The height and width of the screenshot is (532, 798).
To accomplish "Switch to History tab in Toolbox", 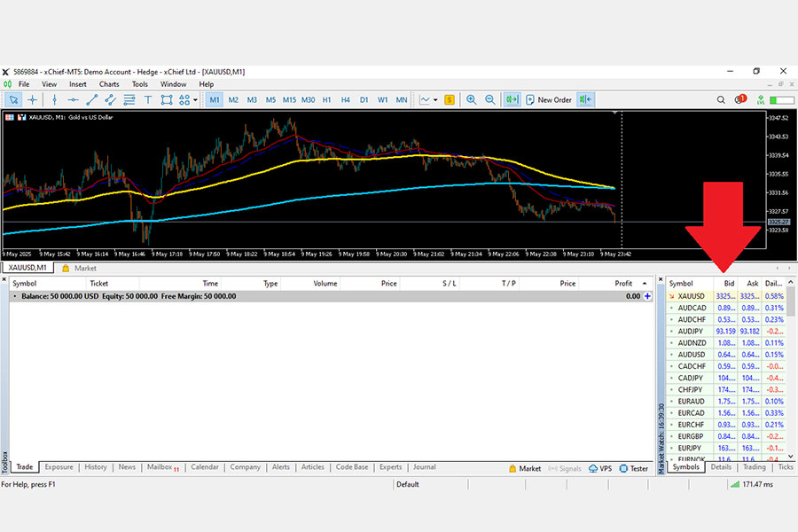I will pos(96,467).
